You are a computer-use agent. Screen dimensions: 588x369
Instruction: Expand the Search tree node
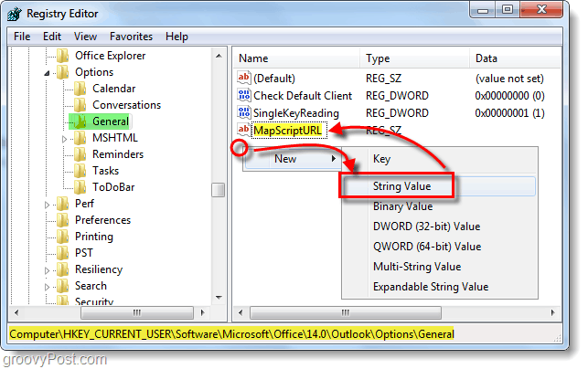47,288
